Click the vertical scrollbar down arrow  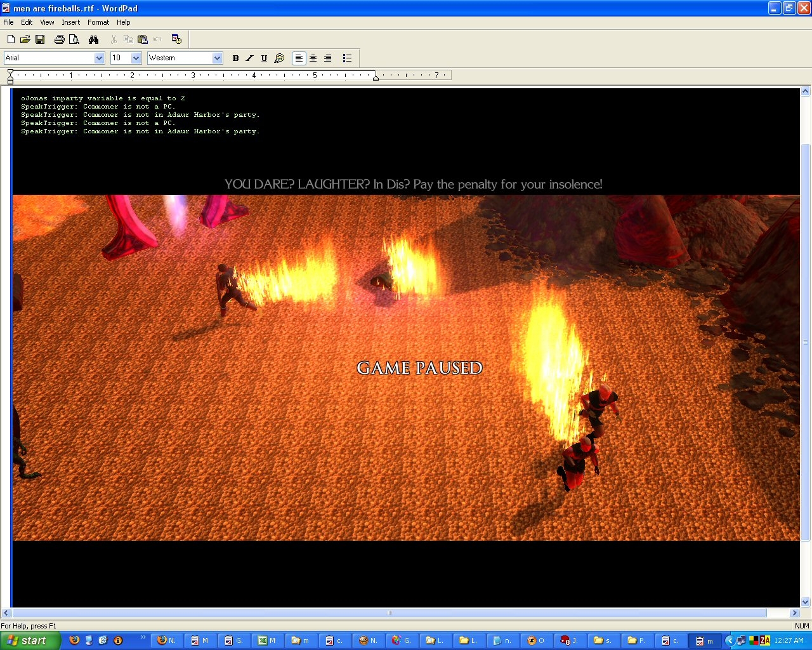click(805, 602)
